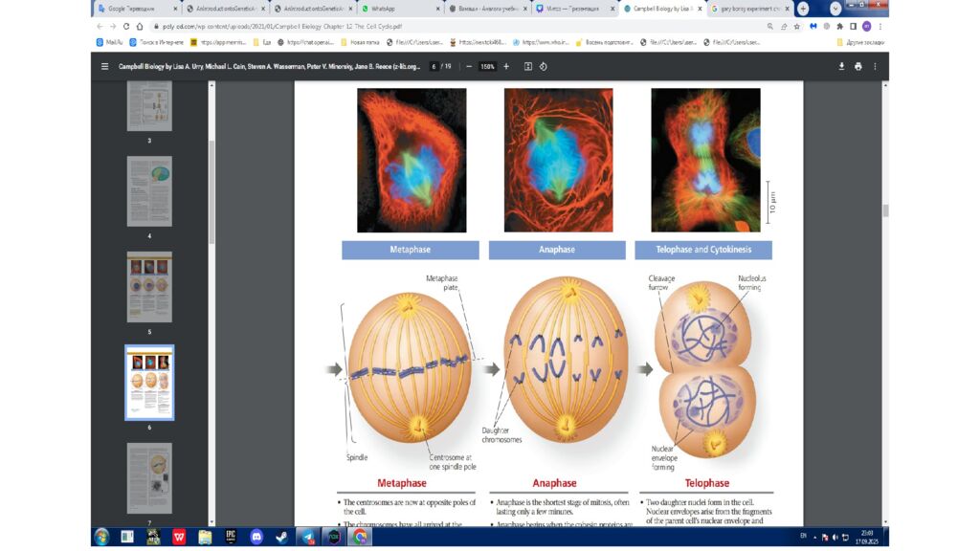Viewport: 980px width, 551px height.
Task: Click the zoom in plus button
Action: click(x=506, y=67)
